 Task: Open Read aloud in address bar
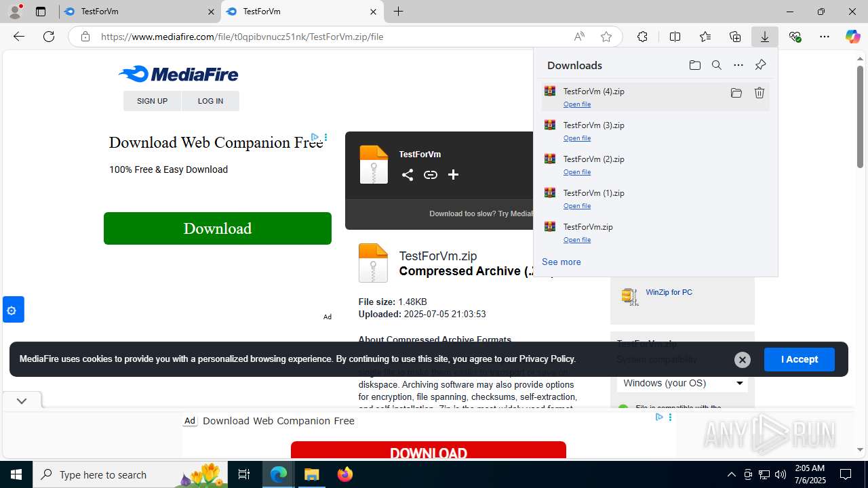click(x=579, y=37)
